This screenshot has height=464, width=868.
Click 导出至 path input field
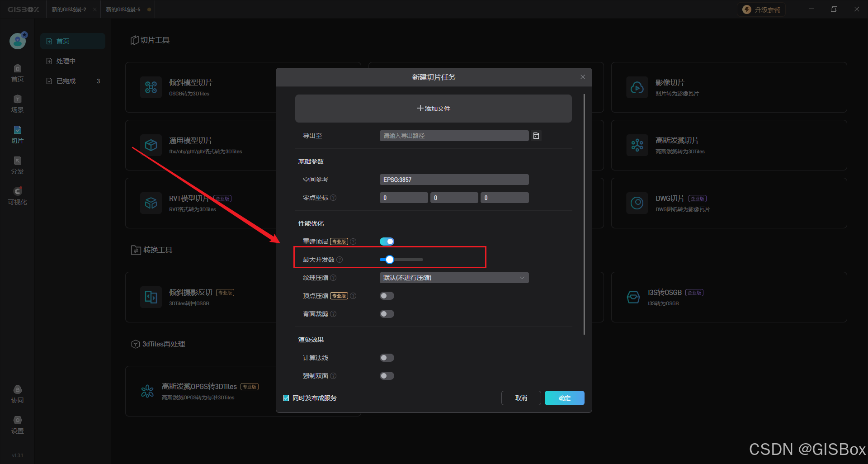[454, 136]
